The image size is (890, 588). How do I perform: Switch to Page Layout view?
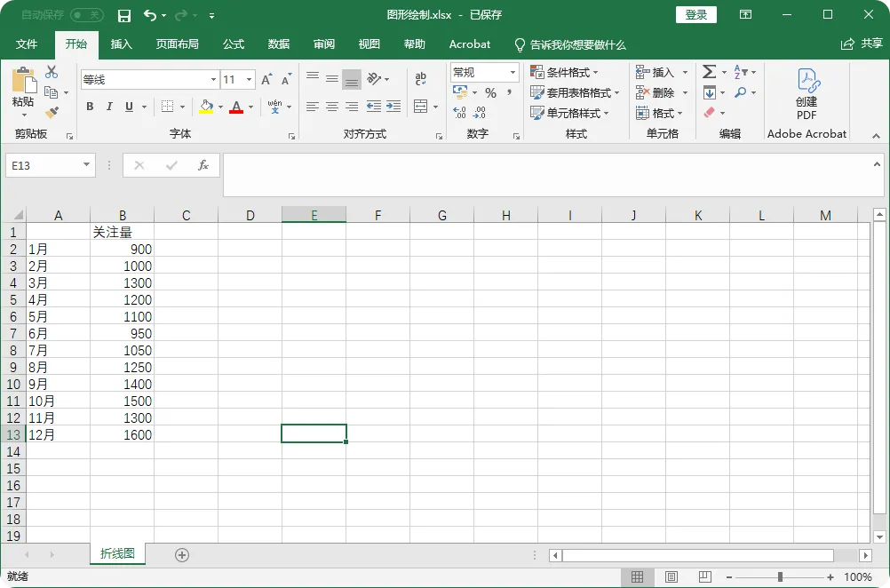point(671,576)
